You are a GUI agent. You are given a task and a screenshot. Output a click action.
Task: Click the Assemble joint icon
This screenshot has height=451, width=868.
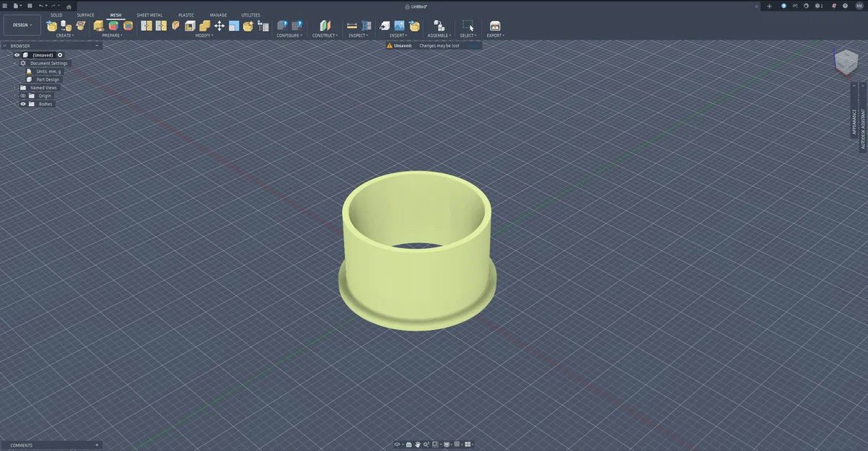coord(439,26)
